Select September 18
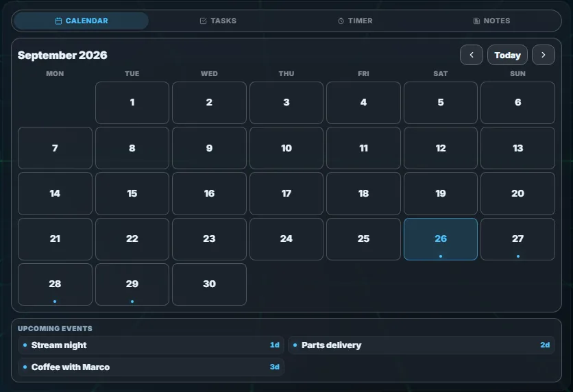The image size is (573, 392). pos(363,194)
